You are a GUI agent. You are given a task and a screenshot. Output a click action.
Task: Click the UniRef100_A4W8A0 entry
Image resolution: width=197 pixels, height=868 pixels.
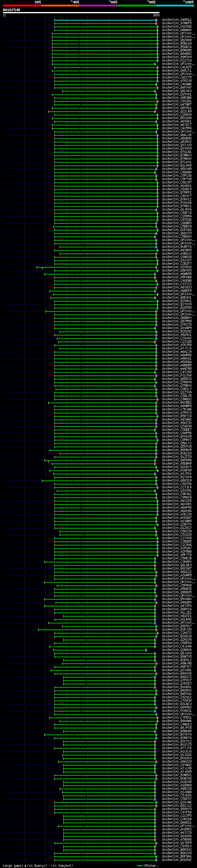coord(176,30)
